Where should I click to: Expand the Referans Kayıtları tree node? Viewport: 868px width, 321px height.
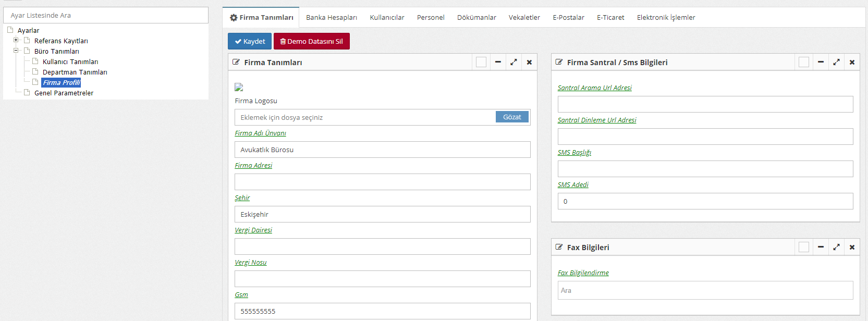[16, 40]
